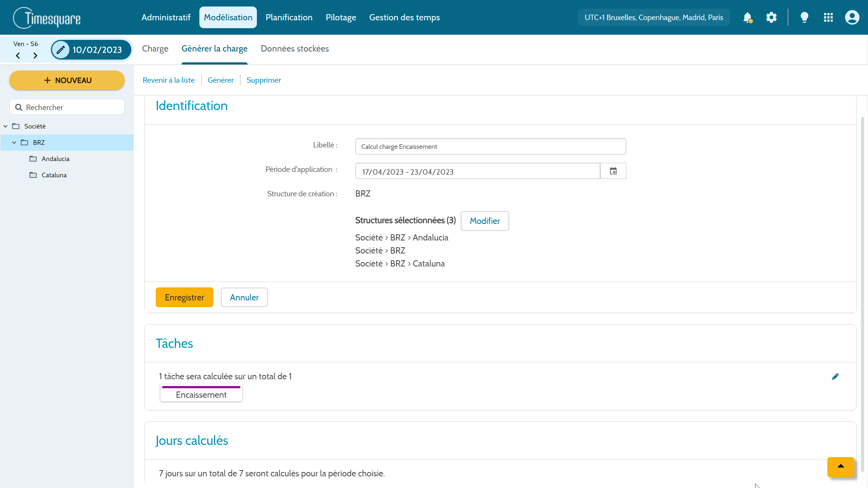Open the timezone selector UTC+1 Bruxelles
This screenshot has height=488, width=868.
[654, 18]
